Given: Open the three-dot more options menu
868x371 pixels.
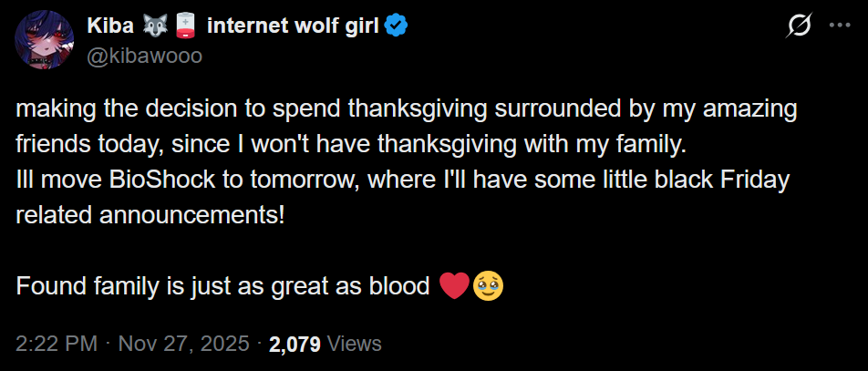Looking at the screenshot, I should click(839, 26).
